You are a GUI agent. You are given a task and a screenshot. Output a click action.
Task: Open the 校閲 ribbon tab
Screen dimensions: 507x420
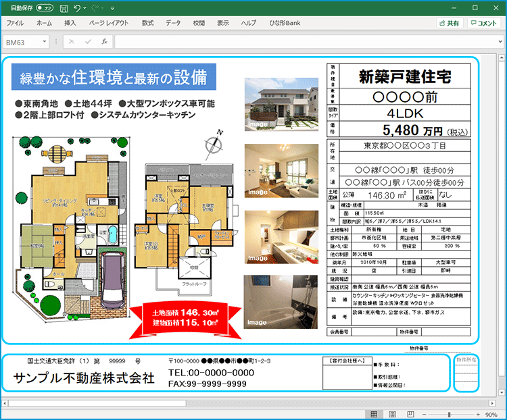pos(199,23)
